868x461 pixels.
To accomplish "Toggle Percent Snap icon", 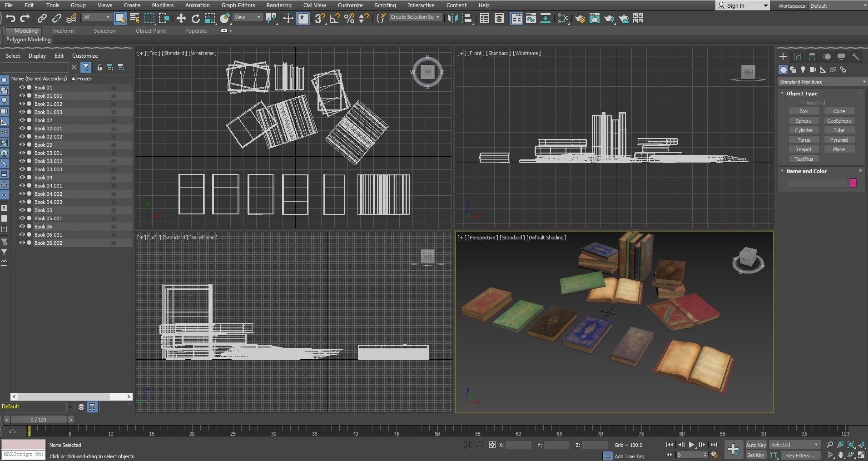I will [x=349, y=18].
